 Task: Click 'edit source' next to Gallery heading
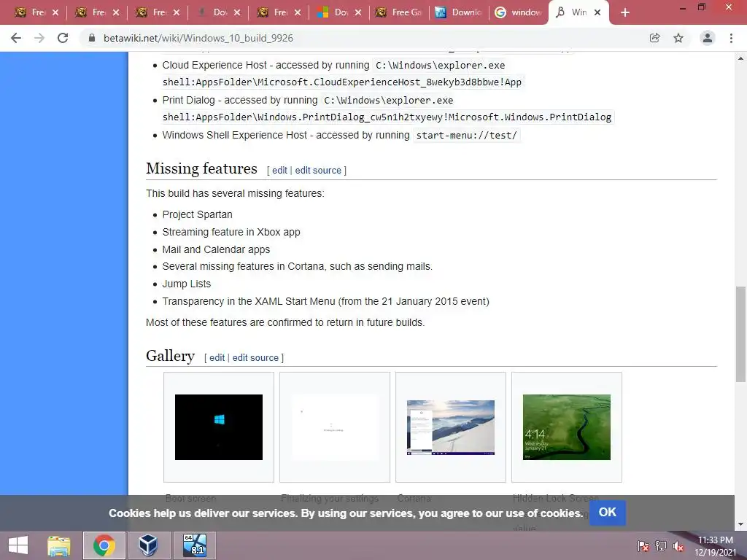(x=255, y=357)
